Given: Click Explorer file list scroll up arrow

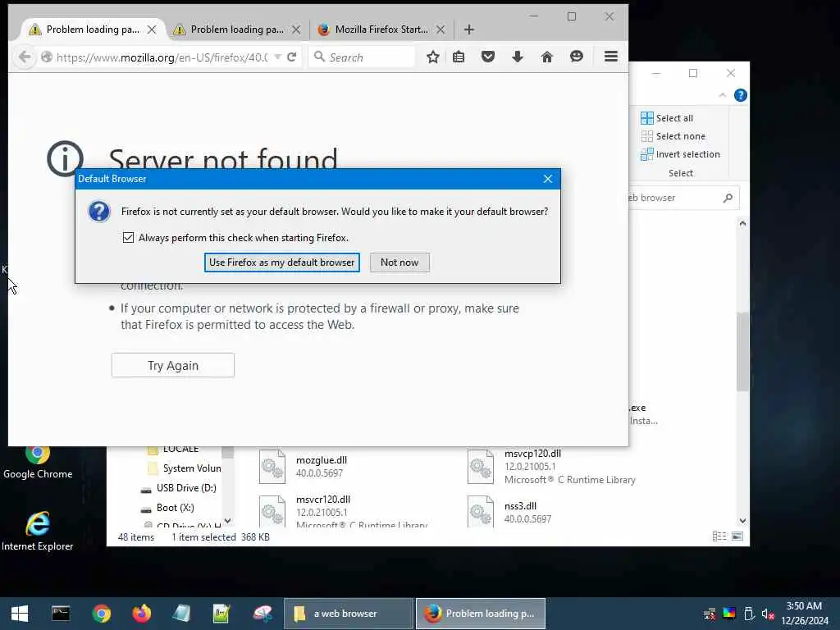Looking at the screenshot, I should 742,223.
